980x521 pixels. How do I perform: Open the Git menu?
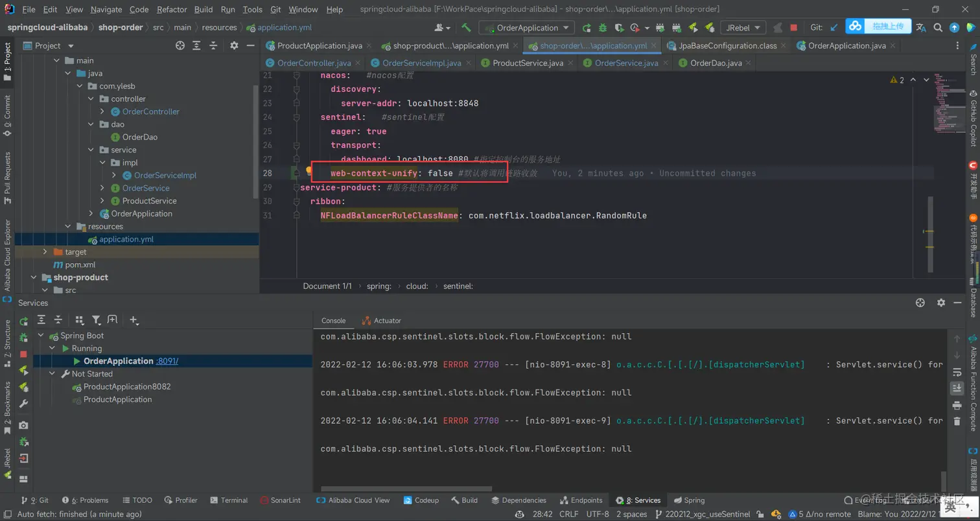pos(275,10)
